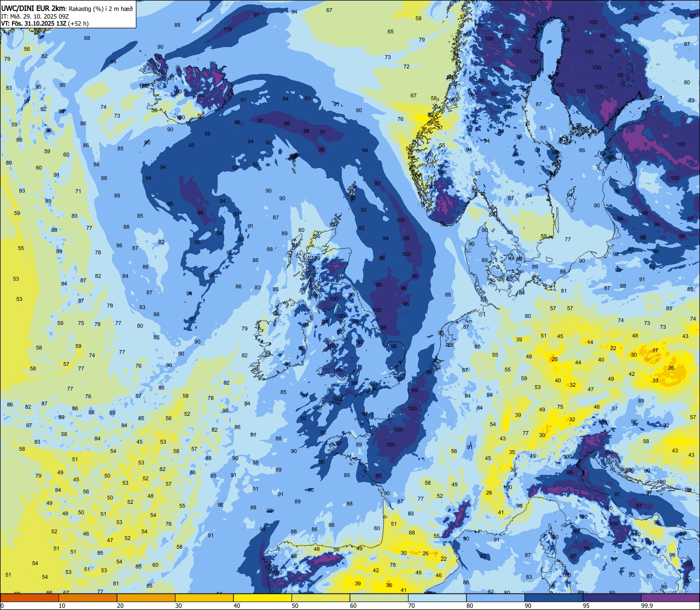Screen dimensions: 700x610
Task: Click the 70–80 pale blue legend swatch
Action: (437, 597)
